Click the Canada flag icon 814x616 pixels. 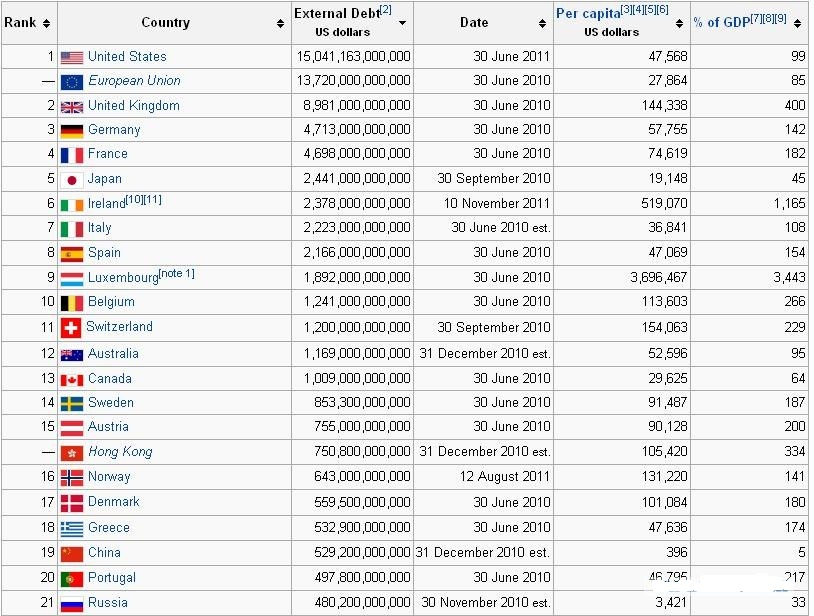72,380
